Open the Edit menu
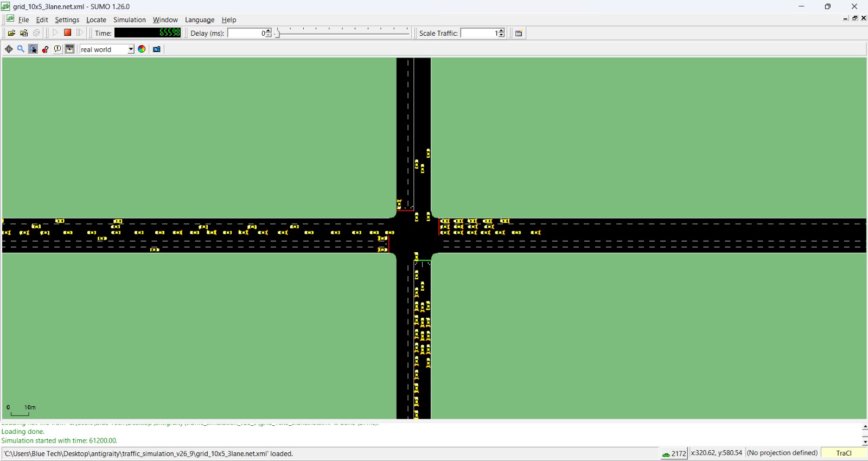 click(x=42, y=20)
